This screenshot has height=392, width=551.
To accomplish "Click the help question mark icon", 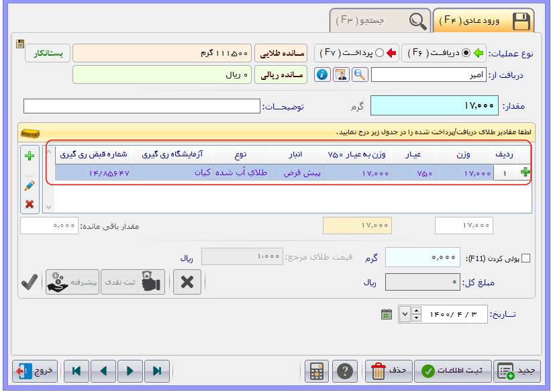I will tap(345, 371).
